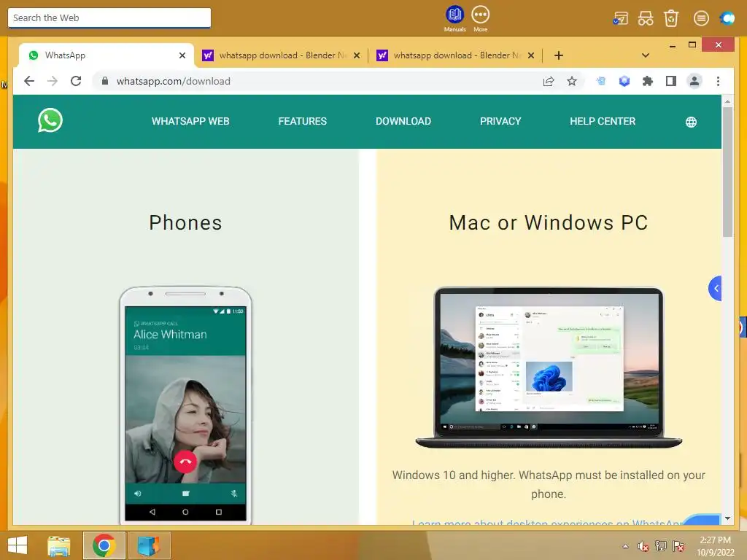Open the Windows Start button

18,545
